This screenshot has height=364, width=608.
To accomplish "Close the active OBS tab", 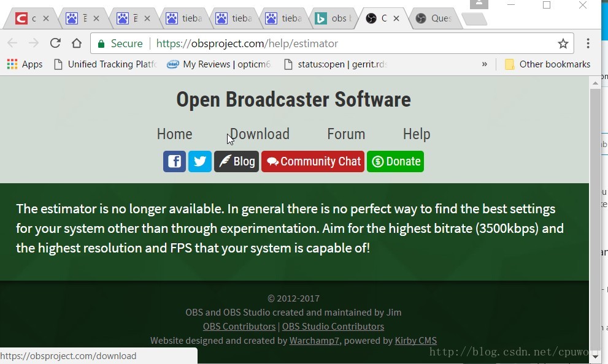I will click(396, 18).
